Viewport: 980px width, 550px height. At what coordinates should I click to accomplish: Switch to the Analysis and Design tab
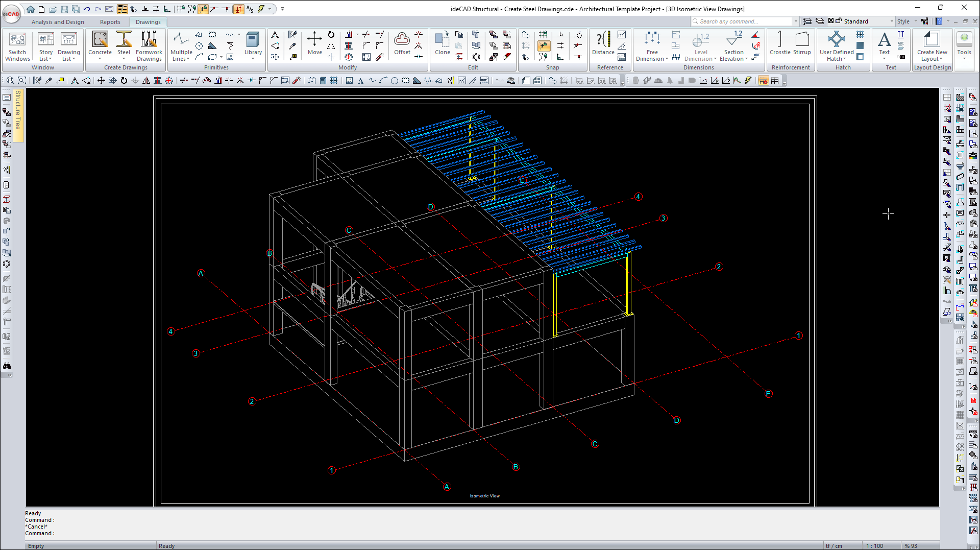click(x=58, y=22)
